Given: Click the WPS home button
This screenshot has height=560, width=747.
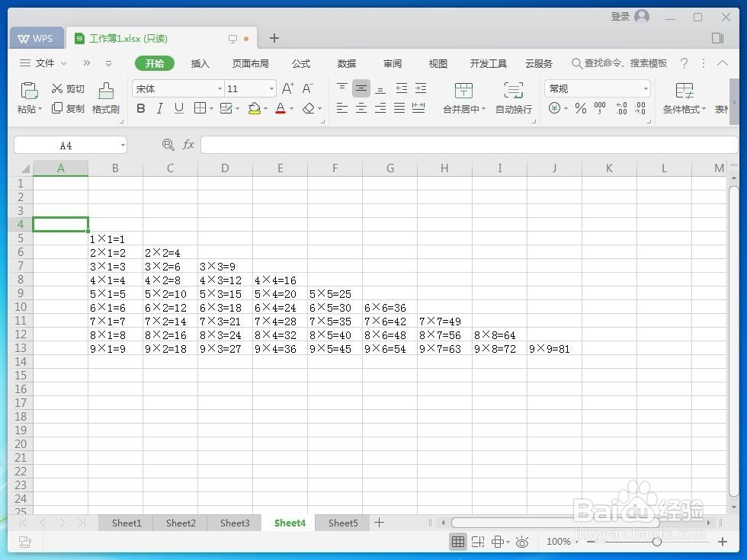Looking at the screenshot, I should coord(37,39).
